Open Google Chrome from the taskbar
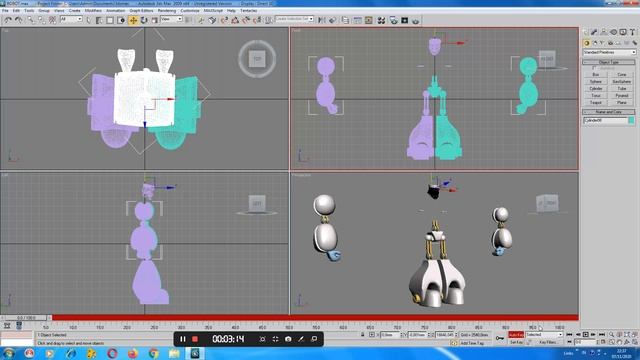The height and width of the screenshot is (360, 640). pyautogui.click(x=154, y=353)
